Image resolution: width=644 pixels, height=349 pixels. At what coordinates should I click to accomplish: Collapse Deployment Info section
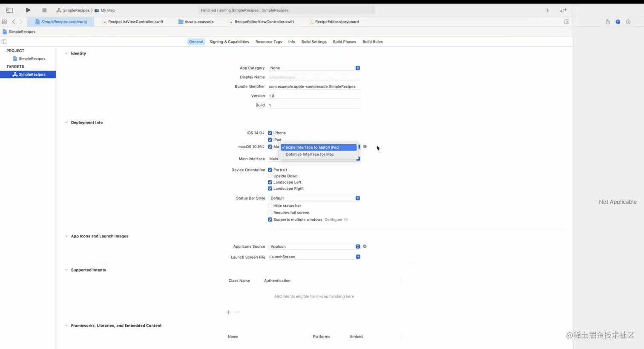click(x=66, y=123)
